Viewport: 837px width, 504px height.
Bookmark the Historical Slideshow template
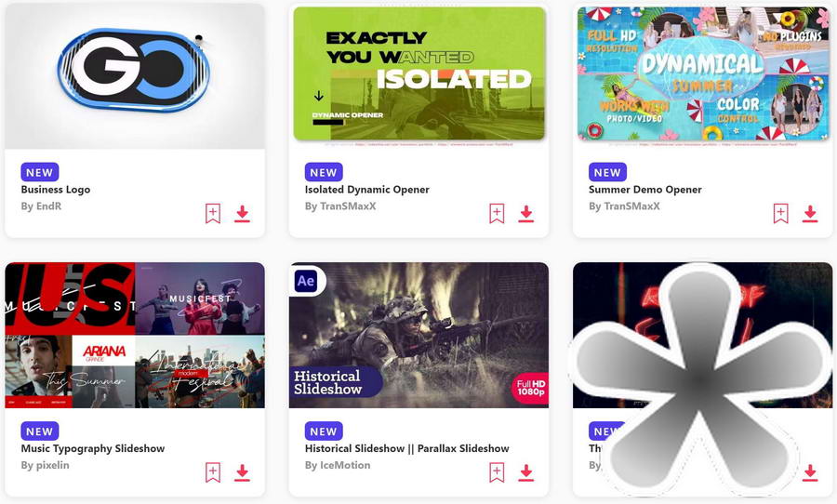(497, 472)
